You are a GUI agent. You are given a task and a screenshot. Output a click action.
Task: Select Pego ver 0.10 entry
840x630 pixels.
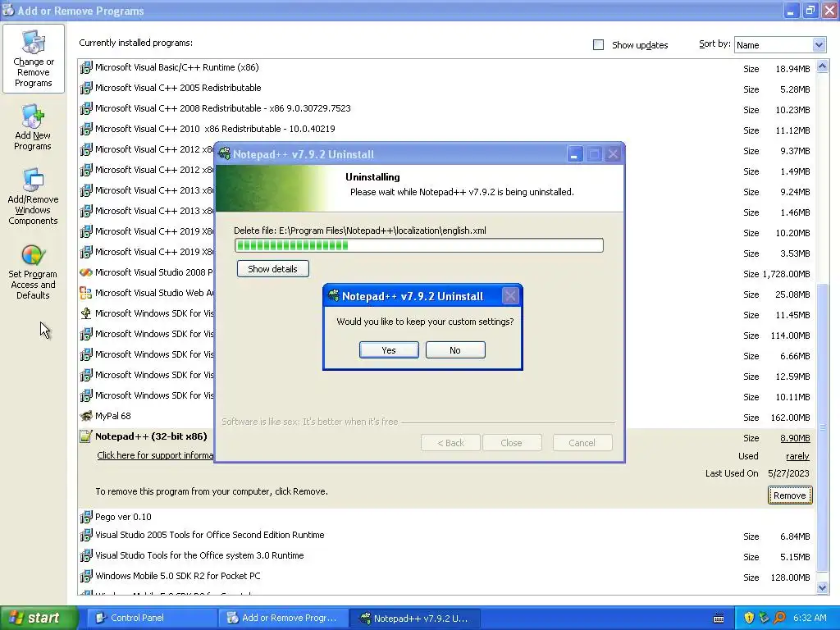[x=446, y=517]
